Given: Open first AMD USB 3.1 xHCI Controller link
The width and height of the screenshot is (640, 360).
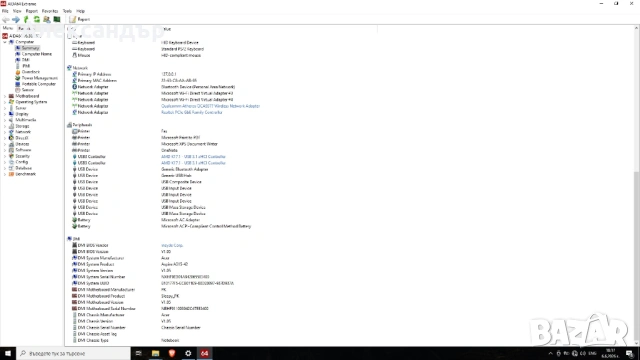Looking at the screenshot, I should (193, 157).
